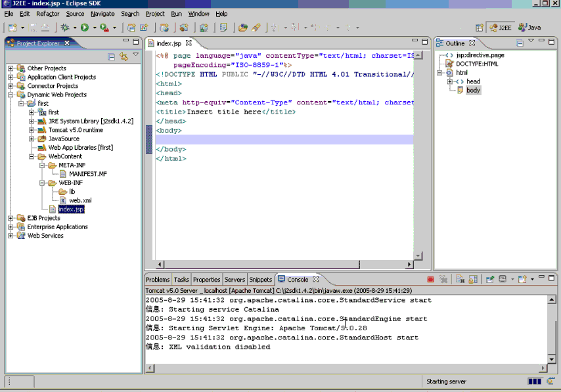This screenshot has height=392, width=561.
Task: Toggle Link with Editor in Project Explorer
Action: (x=123, y=56)
